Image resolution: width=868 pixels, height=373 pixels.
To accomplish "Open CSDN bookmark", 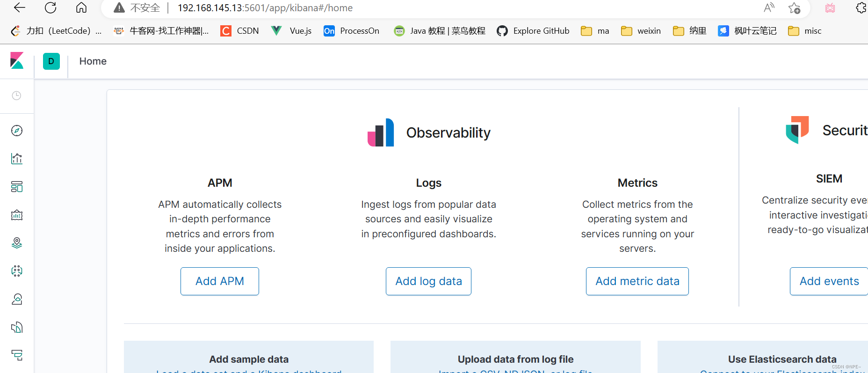I will (240, 31).
